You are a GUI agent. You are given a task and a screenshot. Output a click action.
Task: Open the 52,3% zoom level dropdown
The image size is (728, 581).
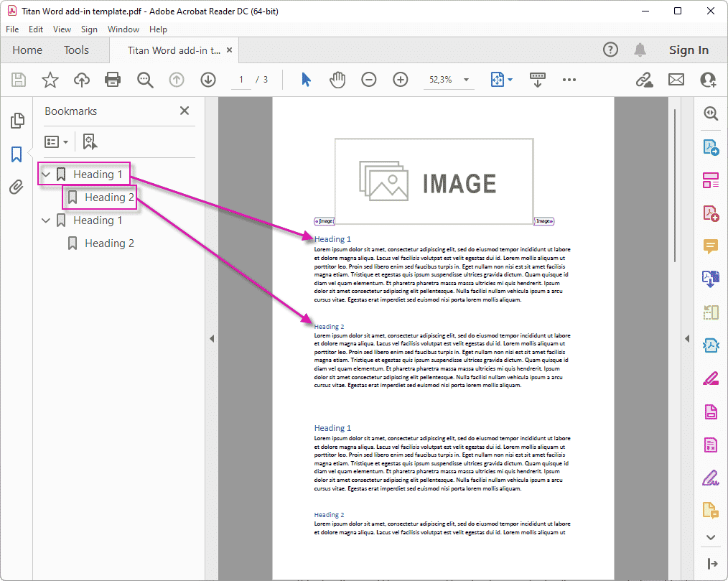click(x=466, y=80)
